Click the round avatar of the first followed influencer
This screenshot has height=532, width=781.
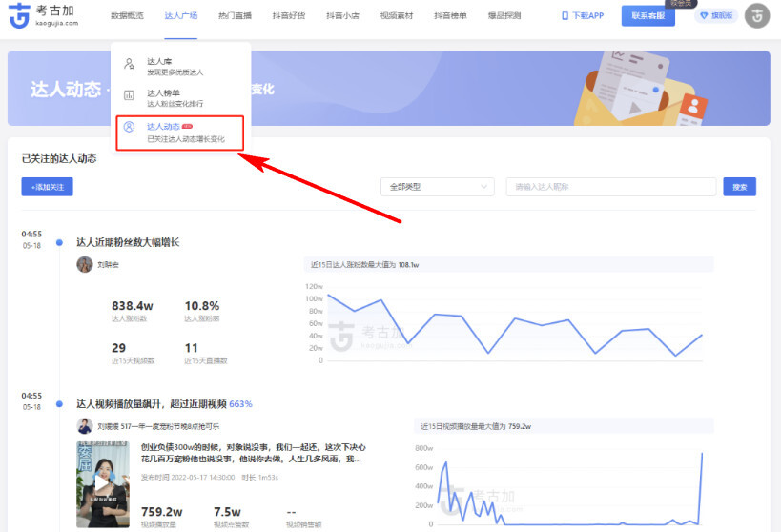point(84,264)
